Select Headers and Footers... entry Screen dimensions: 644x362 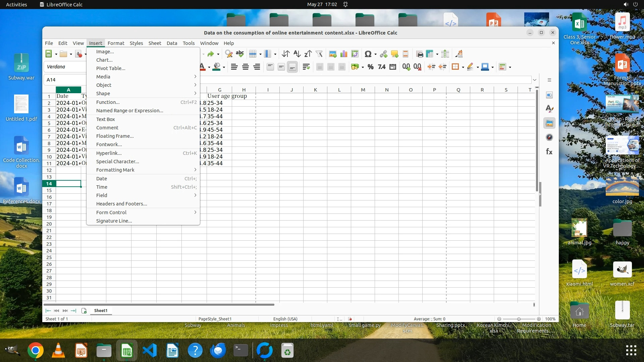pos(121,204)
